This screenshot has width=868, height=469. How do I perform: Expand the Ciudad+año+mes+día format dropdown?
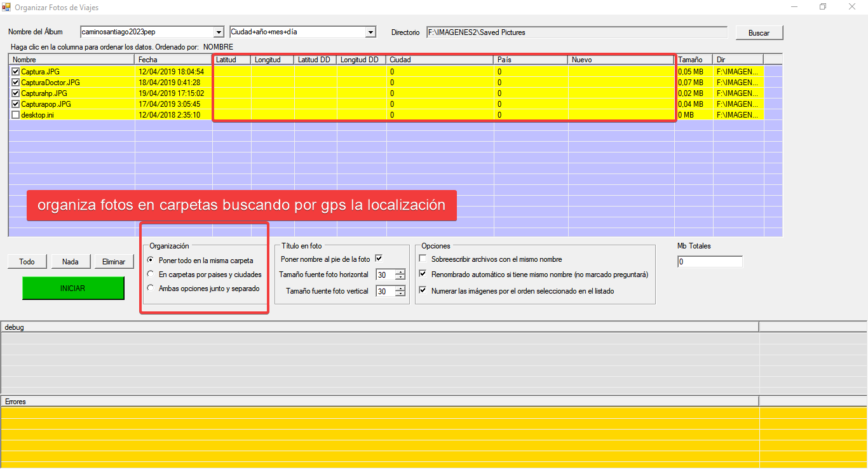[x=370, y=32]
